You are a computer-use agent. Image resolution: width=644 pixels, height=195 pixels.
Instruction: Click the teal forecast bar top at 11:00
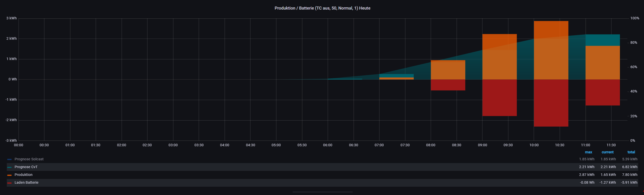603,40
